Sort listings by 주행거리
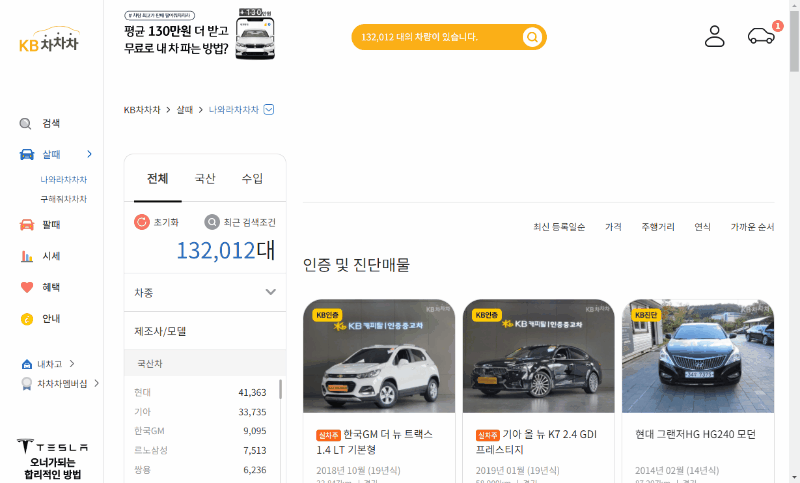Image resolution: width=800 pixels, height=483 pixels. [x=658, y=227]
